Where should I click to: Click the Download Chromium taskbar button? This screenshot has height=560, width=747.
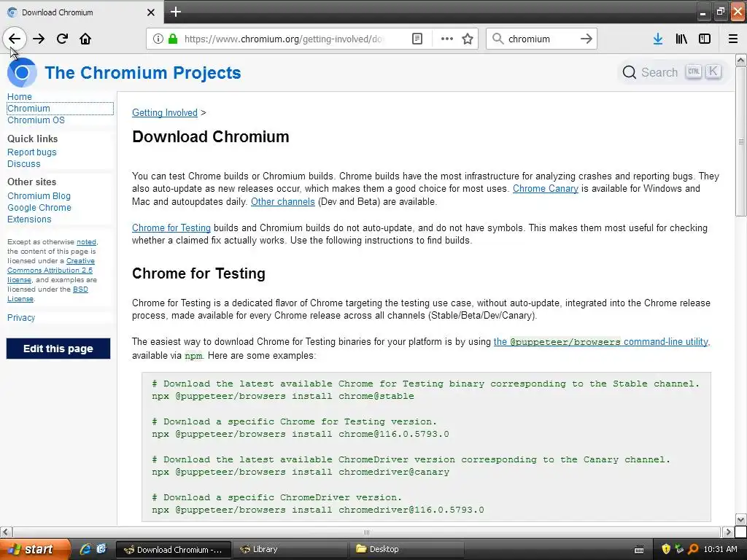174,549
